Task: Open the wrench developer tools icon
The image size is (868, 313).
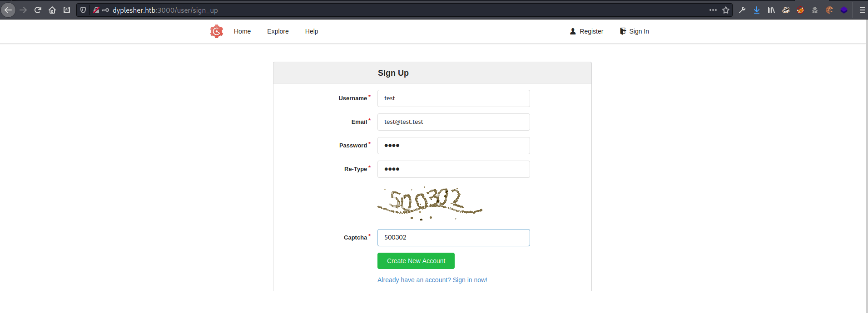Action: click(x=742, y=10)
